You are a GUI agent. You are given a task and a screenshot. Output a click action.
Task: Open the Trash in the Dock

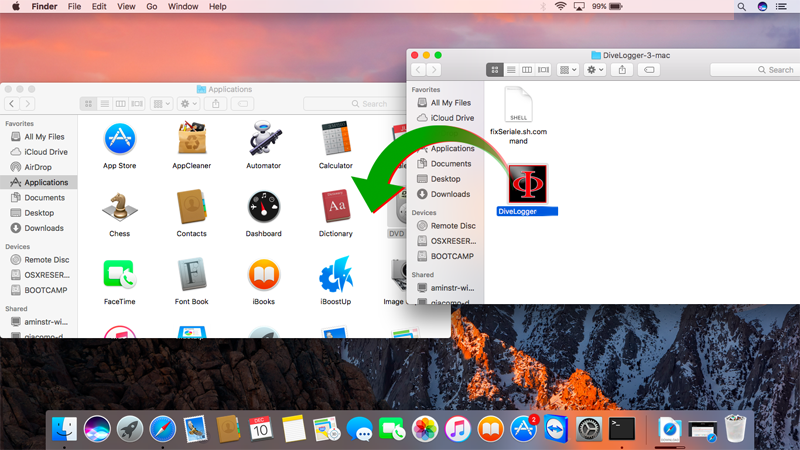click(x=735, y=429)
